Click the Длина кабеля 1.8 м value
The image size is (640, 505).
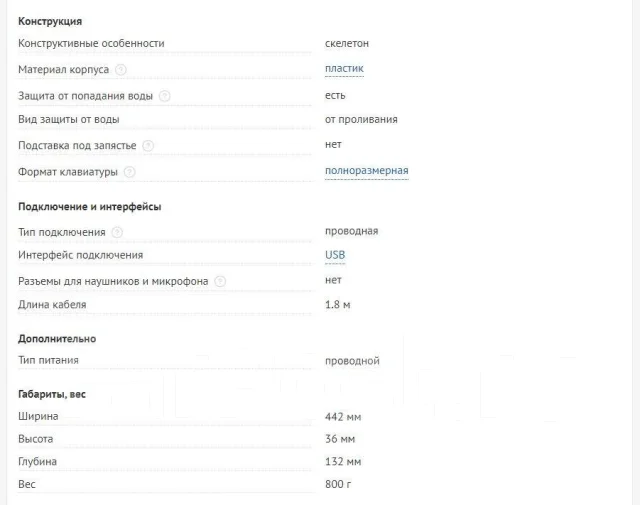pyautogui.click(x=338, y=305)
